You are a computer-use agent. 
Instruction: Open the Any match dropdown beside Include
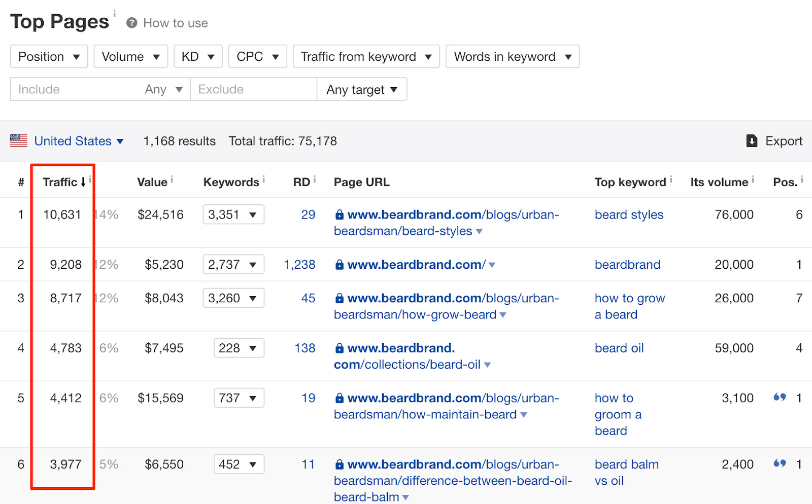click(x=163, y=89)
